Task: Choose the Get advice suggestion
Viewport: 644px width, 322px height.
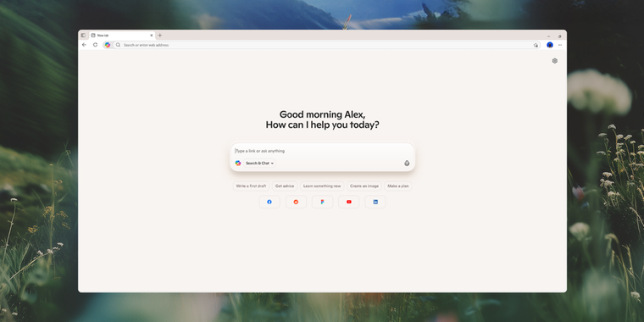Action: [285, 186]
